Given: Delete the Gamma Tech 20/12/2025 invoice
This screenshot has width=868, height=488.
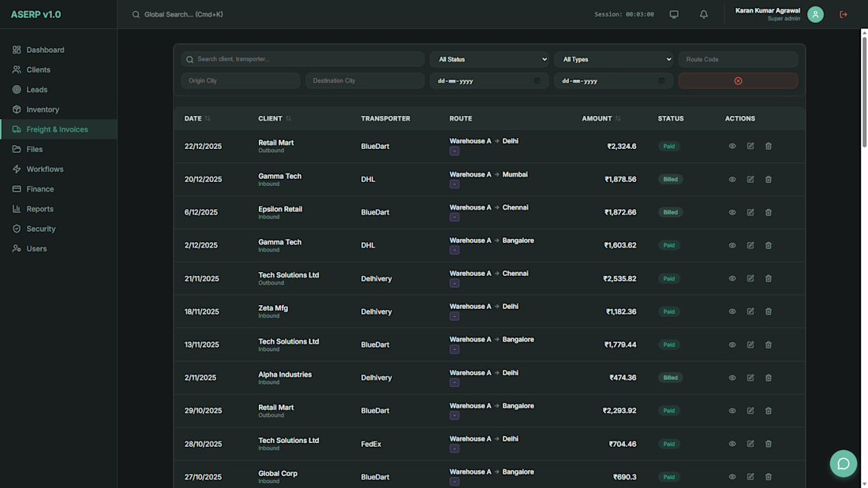Looking at the screenshot, I should (x=769, y=179).
